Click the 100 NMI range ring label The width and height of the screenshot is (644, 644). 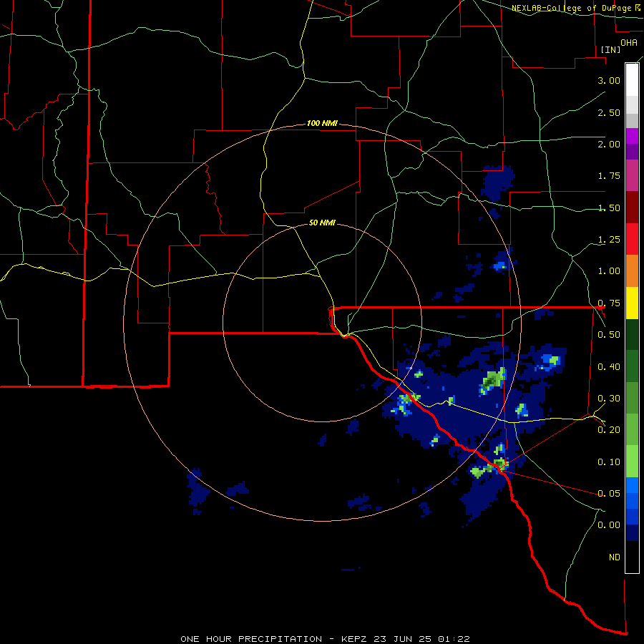coord(322,123)
